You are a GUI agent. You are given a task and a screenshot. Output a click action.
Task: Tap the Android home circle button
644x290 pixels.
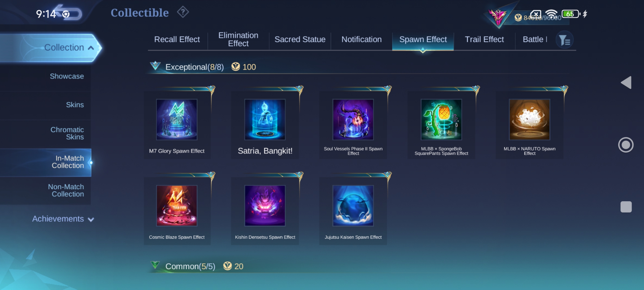coord(626,145)
